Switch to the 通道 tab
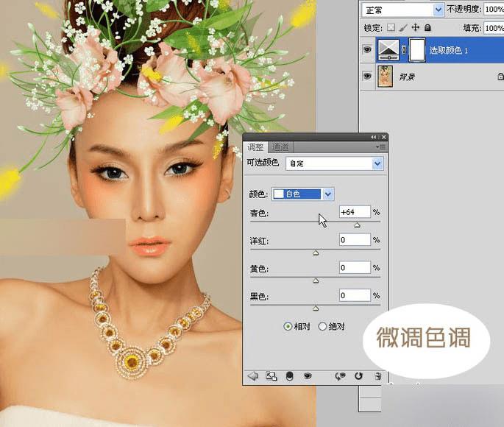This screenshot has width=504, height=427. [280, 147]
